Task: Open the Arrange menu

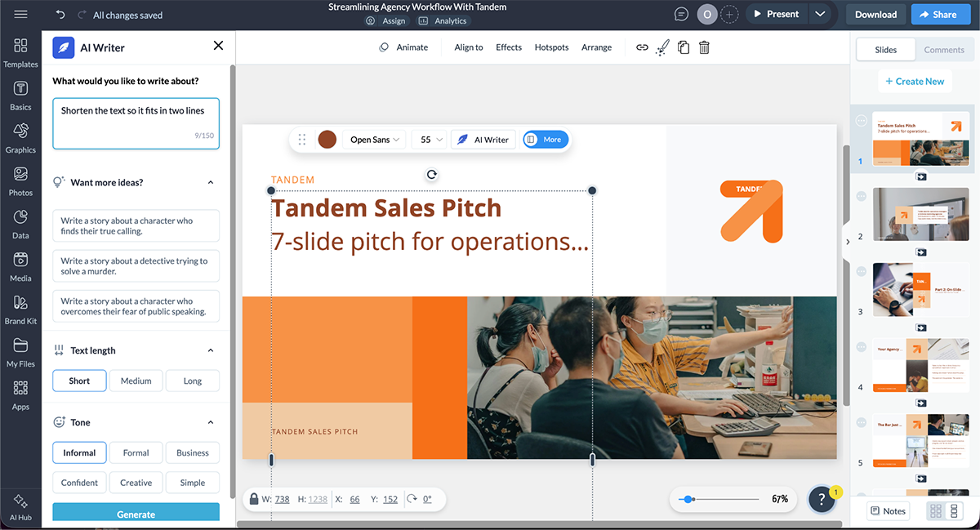Action: 596,47
